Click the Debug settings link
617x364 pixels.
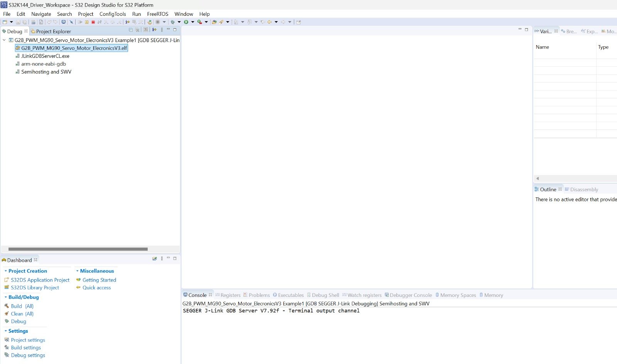click(28, 355)
